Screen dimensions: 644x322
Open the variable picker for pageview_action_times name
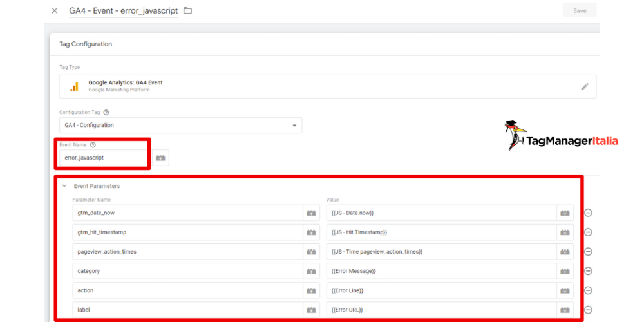311,251
